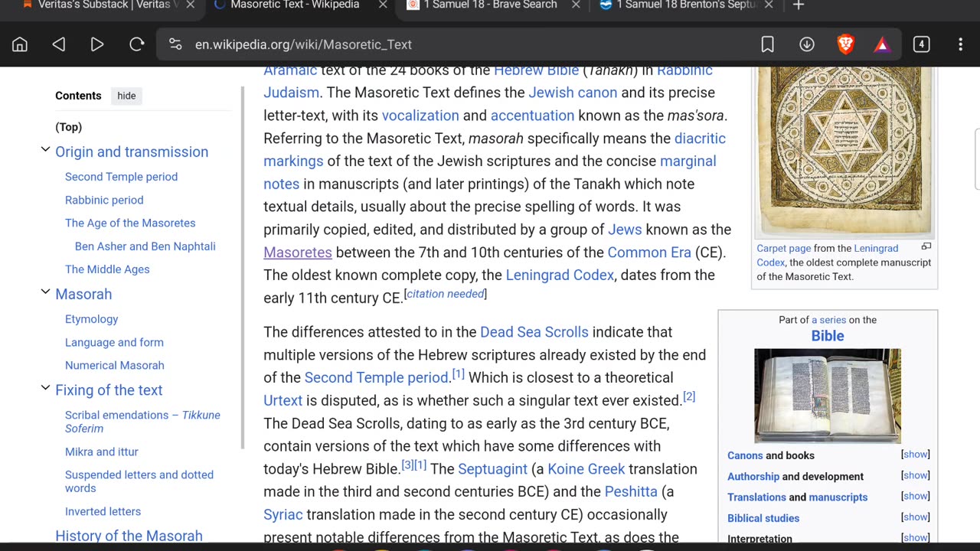Open the accentuation link
This screenshot has height=551, width=980.
click(x=532, y=116)
